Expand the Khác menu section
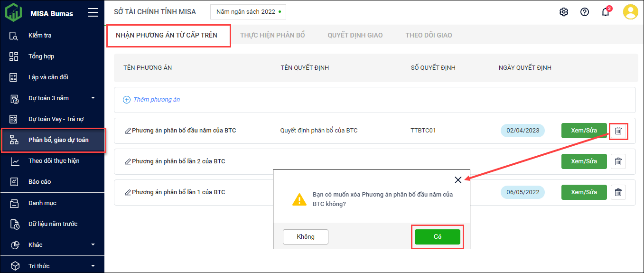 pos(93,245)
